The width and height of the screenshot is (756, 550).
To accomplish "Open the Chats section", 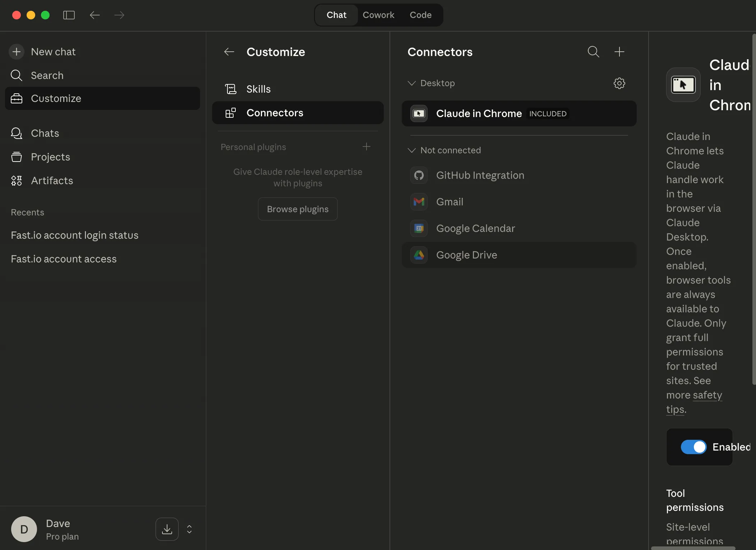I will [45, 133].
